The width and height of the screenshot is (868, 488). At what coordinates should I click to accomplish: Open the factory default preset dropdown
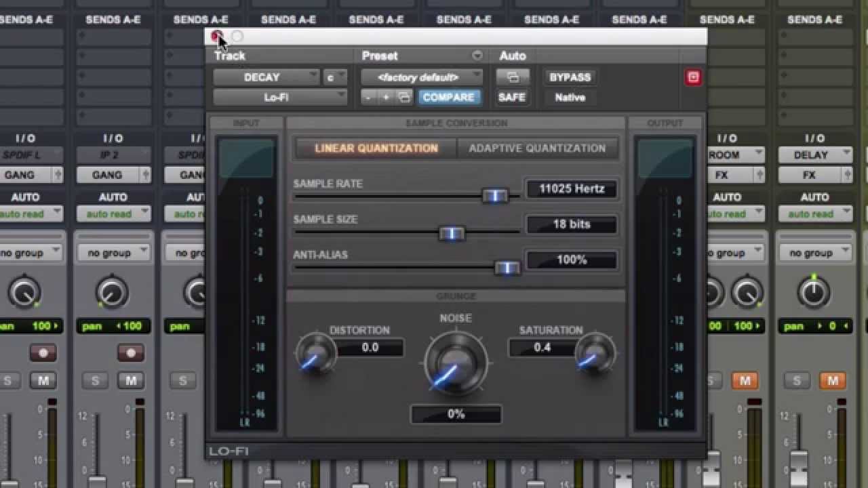(x=421, y=77)
